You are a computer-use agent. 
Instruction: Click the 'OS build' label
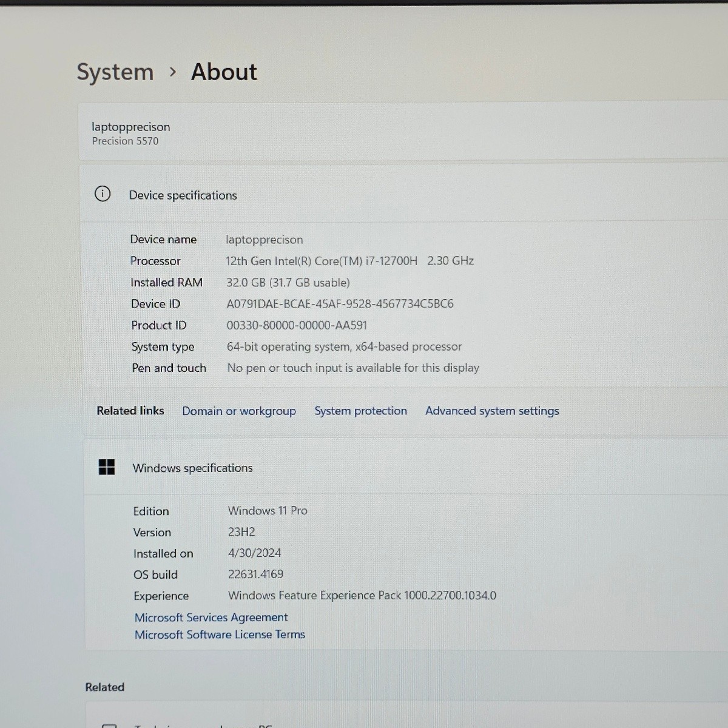[x=155, y=575]
